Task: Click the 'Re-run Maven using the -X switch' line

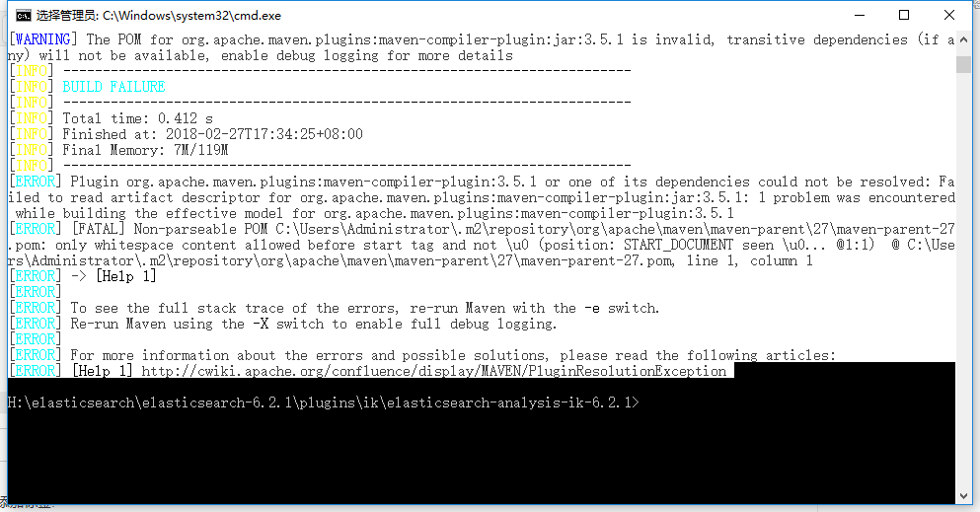Action: tap(314, 324)
